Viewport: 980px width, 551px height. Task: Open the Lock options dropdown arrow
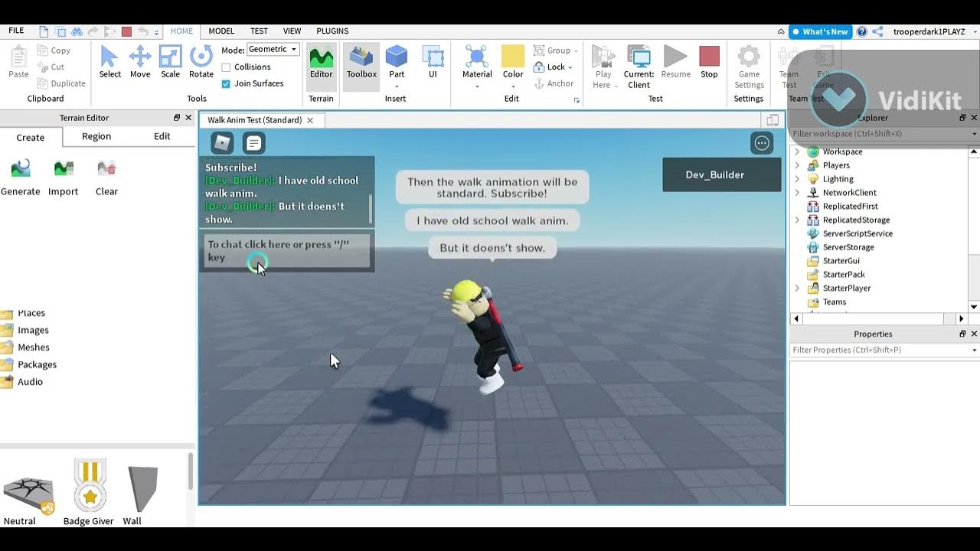[x=570, y=67]
